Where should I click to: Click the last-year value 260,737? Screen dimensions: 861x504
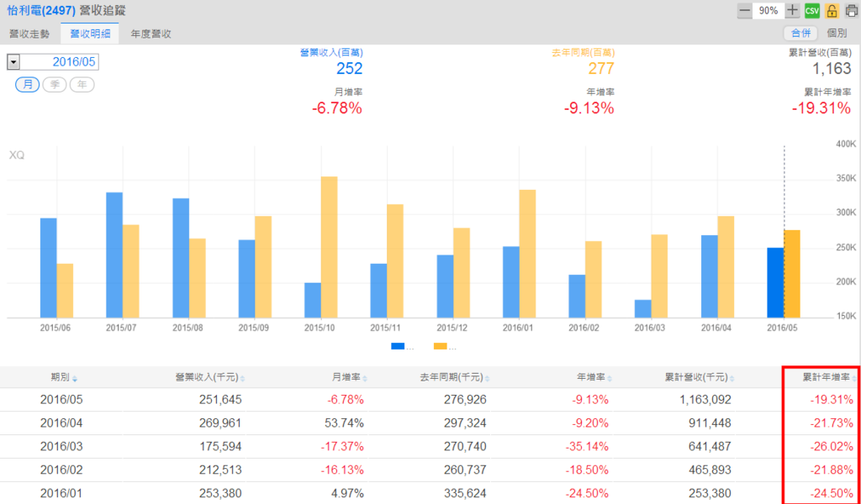465,470
